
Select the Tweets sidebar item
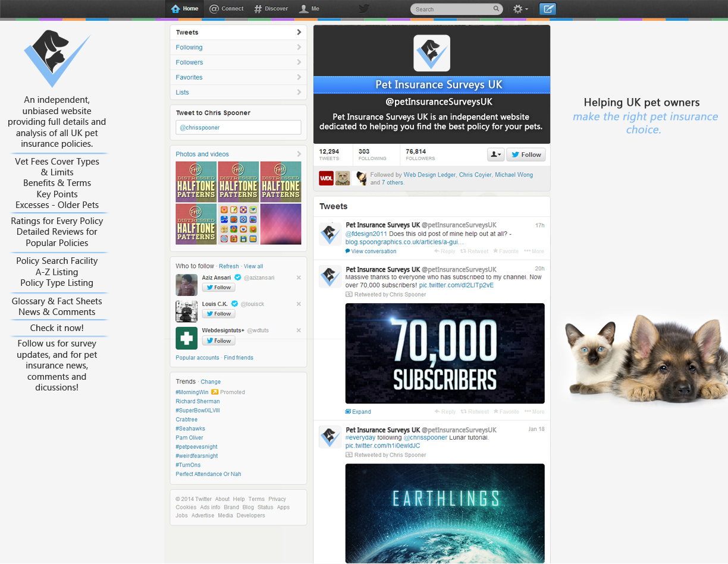pos(239,33)
